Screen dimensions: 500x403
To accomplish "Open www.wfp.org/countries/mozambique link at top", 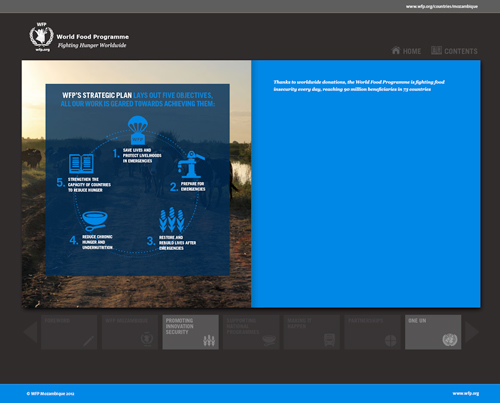I will coord(442,6).
